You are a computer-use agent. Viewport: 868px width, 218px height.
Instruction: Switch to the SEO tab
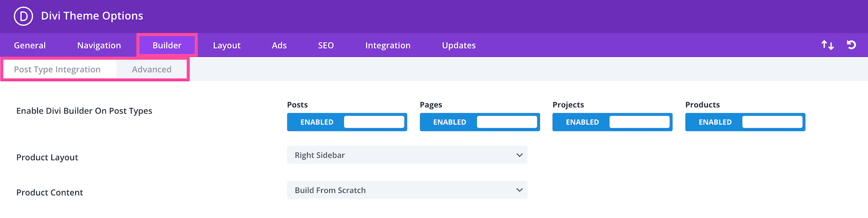pyautogui.click(x=326, y=45)
